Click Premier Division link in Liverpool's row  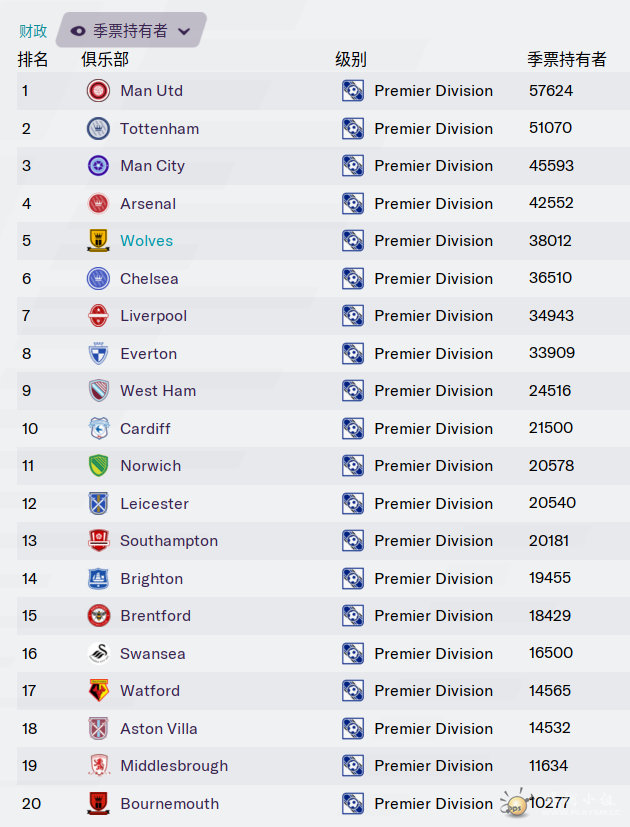click(433, 316)
